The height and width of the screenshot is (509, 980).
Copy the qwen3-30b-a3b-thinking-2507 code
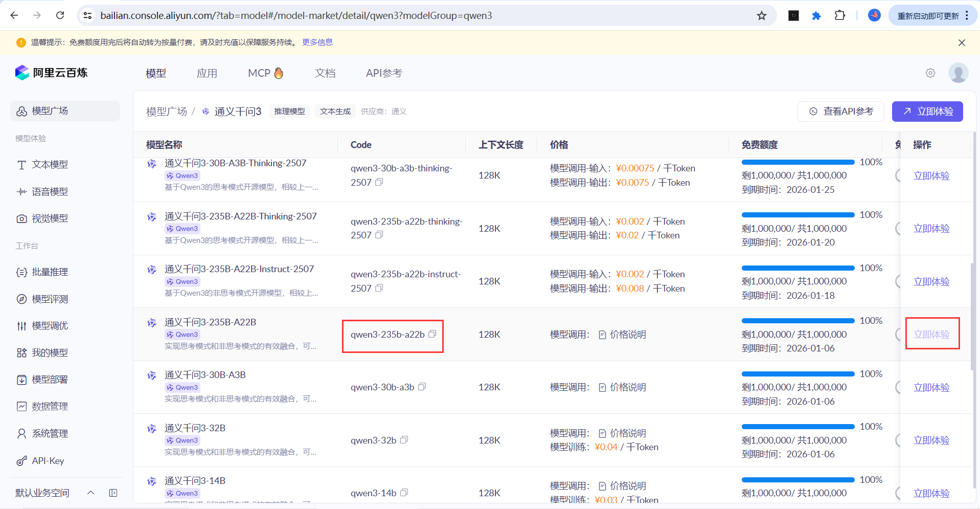coord(379,182)
